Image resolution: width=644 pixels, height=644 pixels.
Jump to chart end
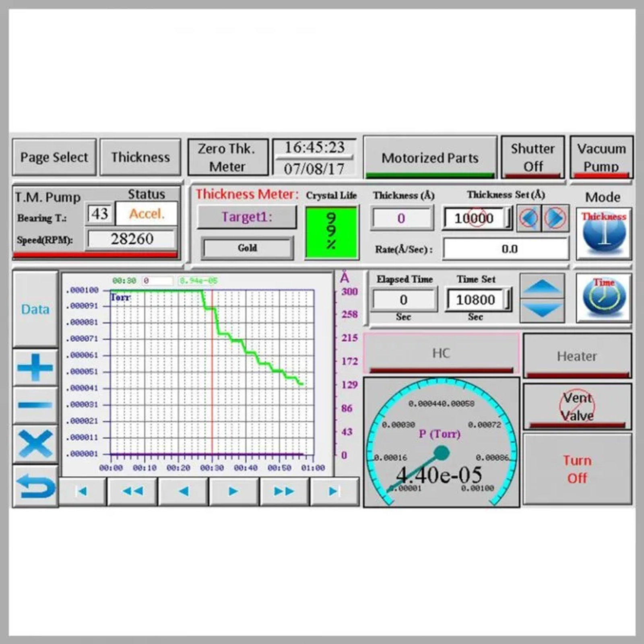coord(334,491)
